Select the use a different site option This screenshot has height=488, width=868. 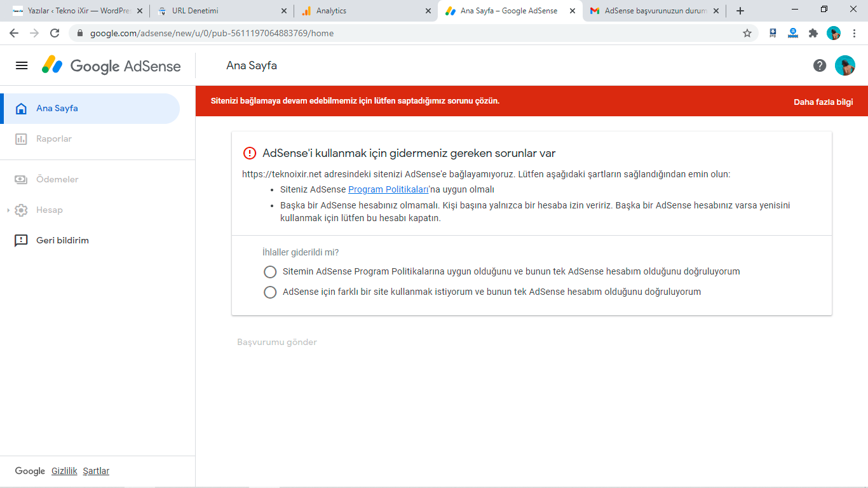tap(270, 292)
